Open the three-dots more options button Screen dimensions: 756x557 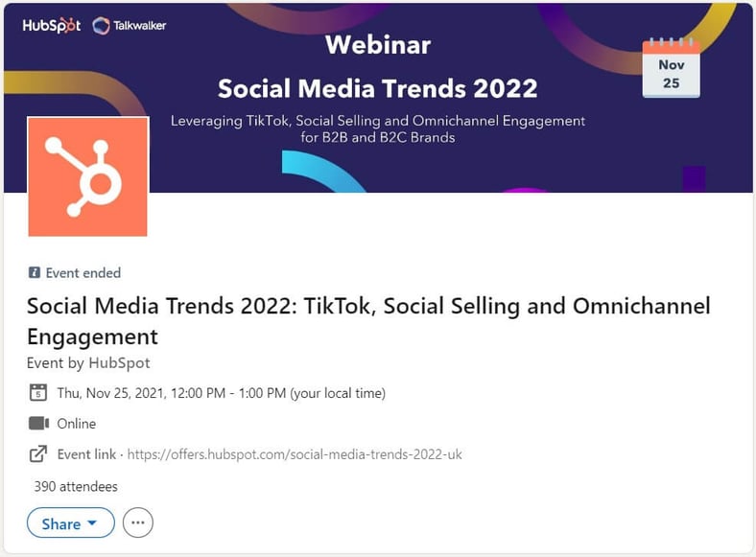(138, 522)
